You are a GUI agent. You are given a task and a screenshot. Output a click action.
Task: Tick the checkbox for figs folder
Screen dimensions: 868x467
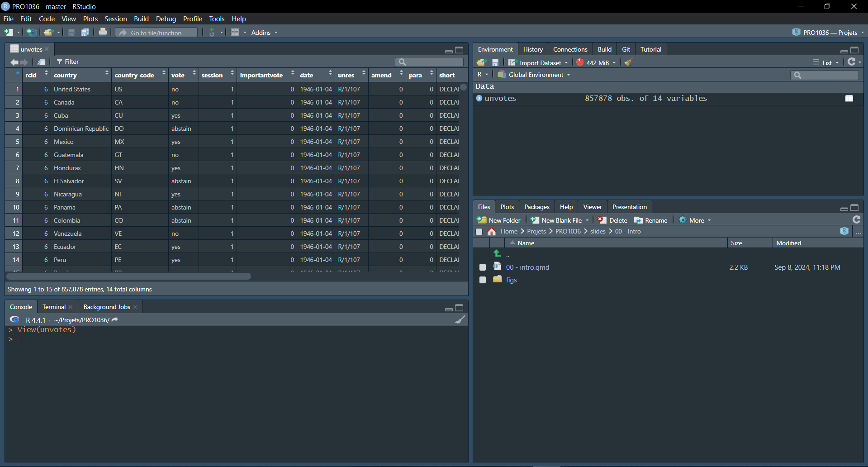click(483, 280)
